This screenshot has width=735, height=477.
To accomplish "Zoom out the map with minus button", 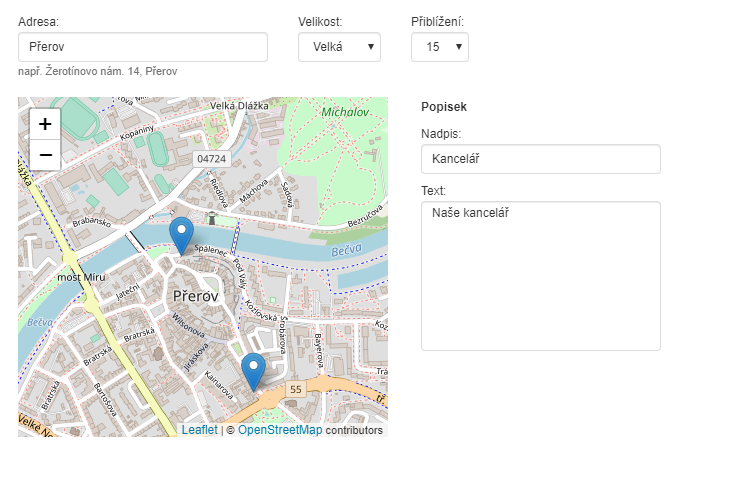I will [45, 155].
